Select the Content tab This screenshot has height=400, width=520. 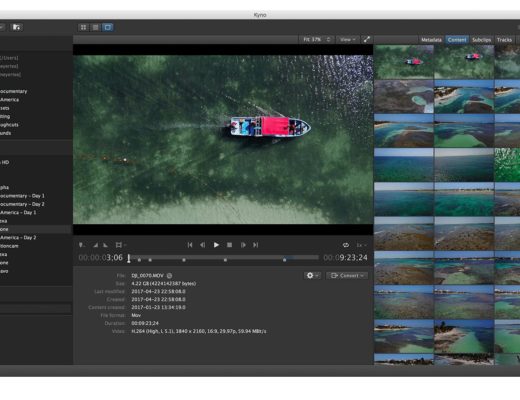point(457,40)
